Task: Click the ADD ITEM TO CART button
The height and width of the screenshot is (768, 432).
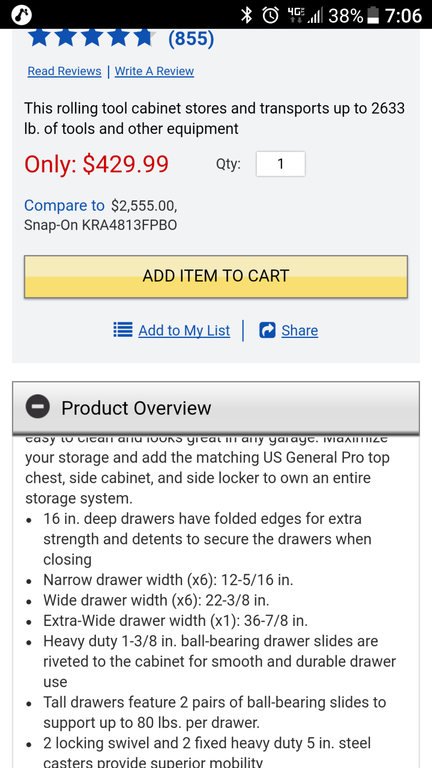Action: point(216,276)
